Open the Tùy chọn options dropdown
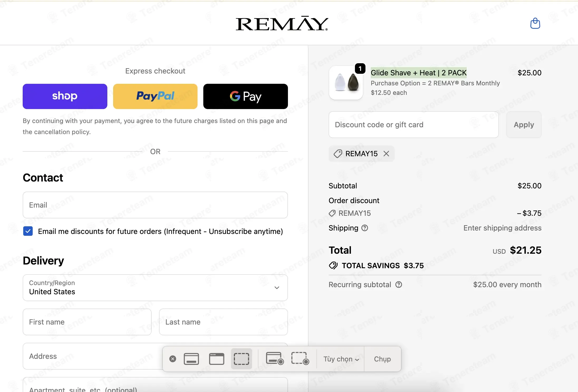Screen dimensions: 578x392 [x=341, y=359]
